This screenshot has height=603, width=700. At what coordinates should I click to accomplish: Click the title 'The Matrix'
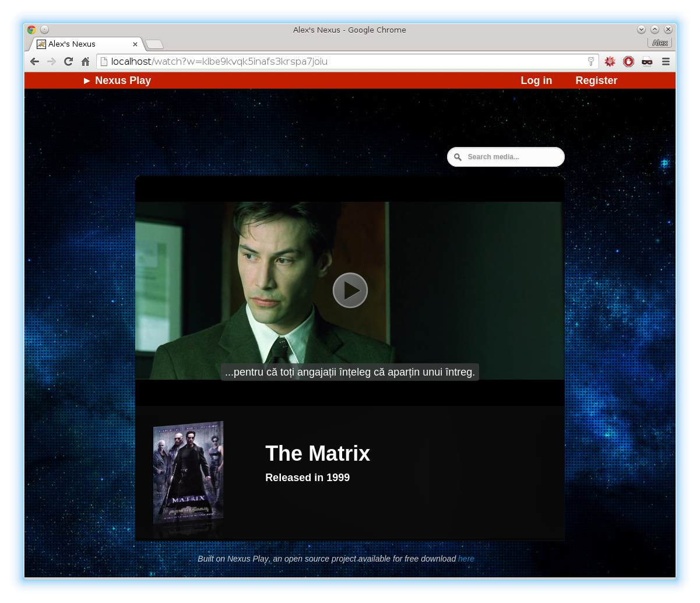click(x=318, y=454)
